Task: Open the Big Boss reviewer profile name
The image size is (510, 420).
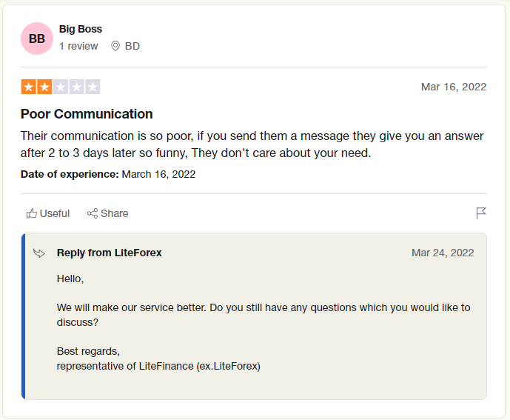Action: point(81,29)
